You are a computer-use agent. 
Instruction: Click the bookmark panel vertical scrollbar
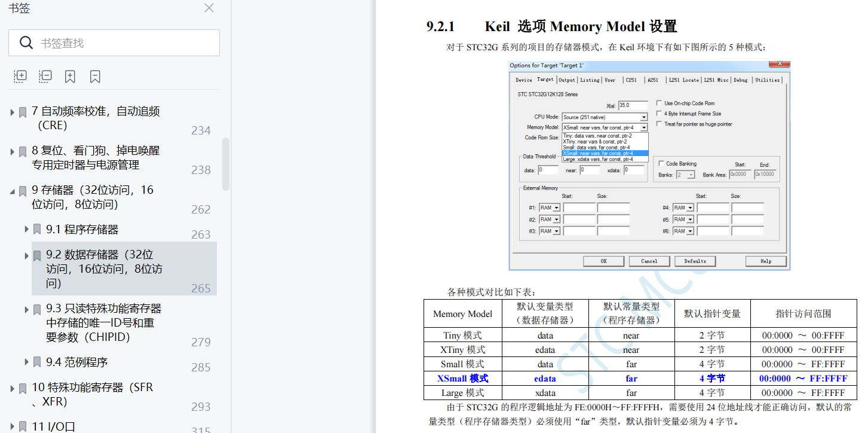(226, 164)
